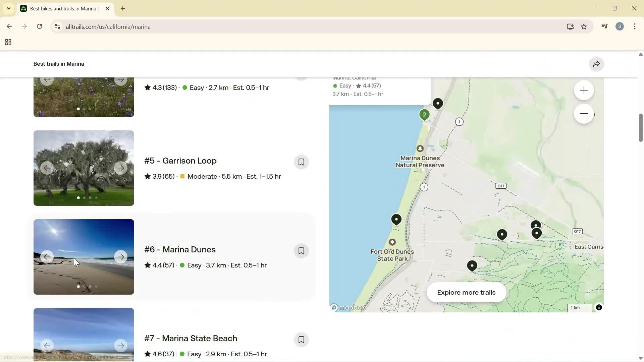
Task: Open Chrome media controls icon
Action: tap(604, 26)
